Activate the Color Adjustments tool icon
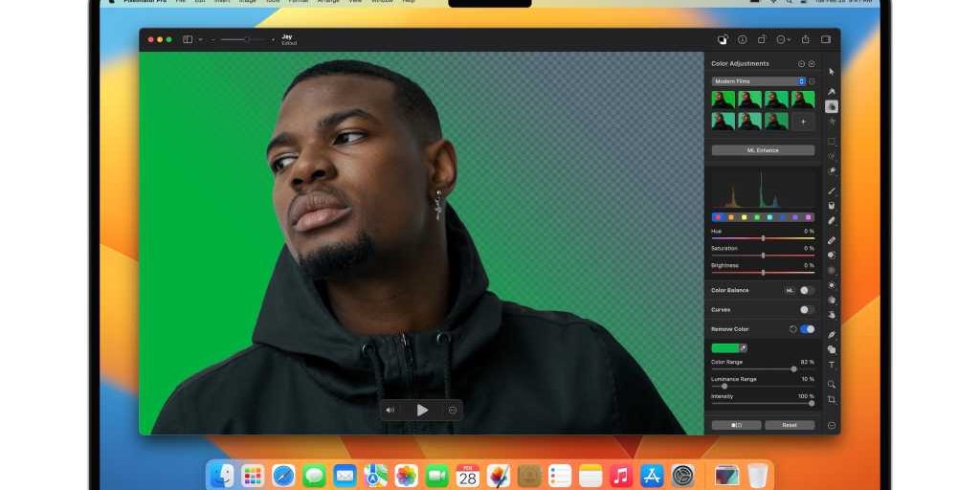The width and height of the screenshot is (980, 490). (x=832, y=106)
